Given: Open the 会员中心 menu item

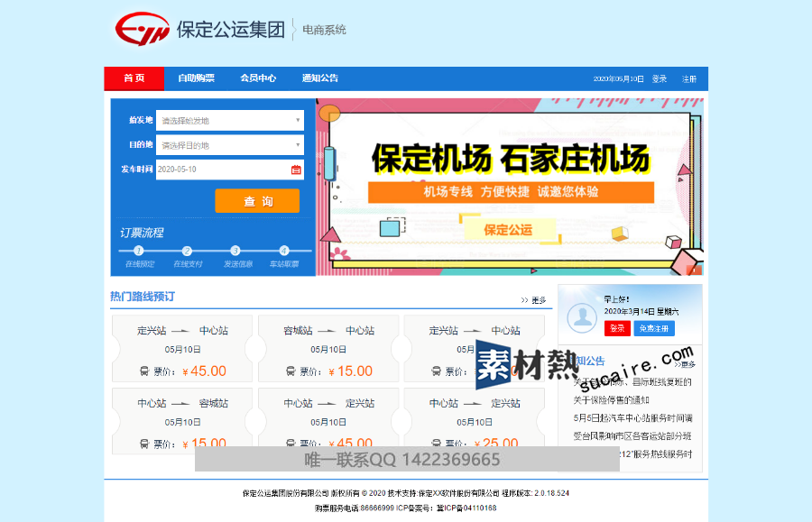Looking at the screenshot, I should [x=258, y=78].
